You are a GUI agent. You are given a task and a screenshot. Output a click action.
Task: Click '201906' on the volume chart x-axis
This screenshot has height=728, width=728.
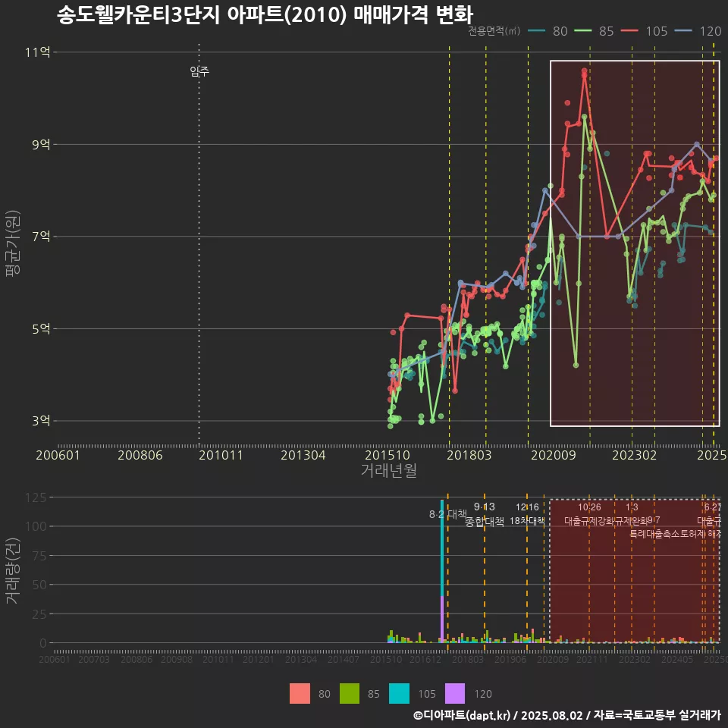pos(510,659)
